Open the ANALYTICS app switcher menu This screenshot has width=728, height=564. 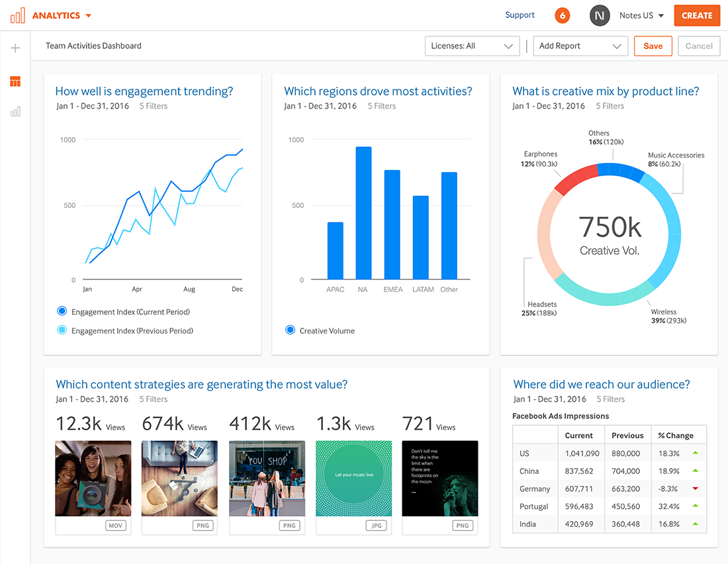[x=62, y=15]
